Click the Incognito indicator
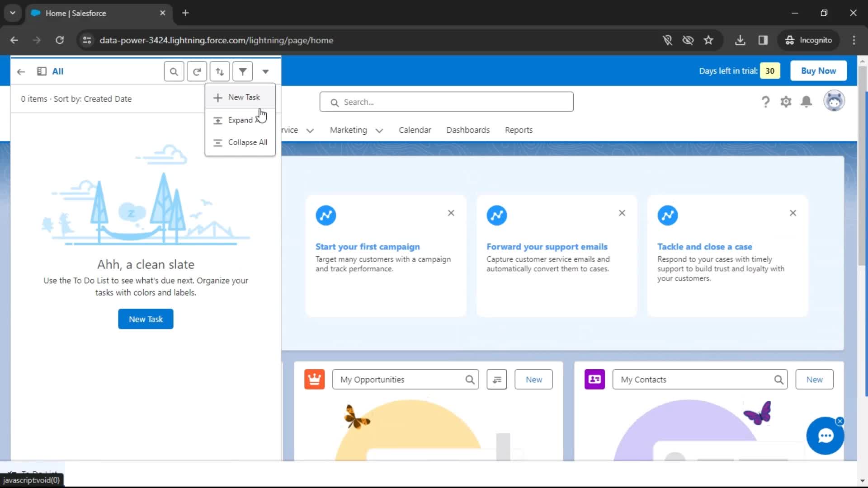 point(808,40)
